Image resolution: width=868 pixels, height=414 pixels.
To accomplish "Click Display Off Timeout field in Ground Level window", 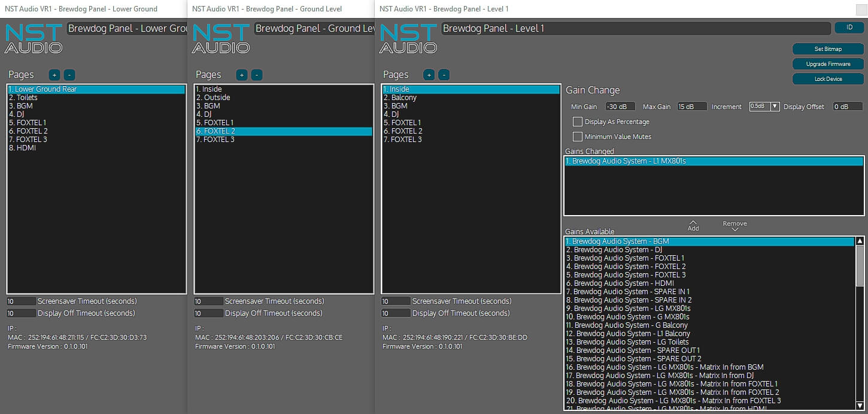I will pyautogui.click(x=209, y=313).
